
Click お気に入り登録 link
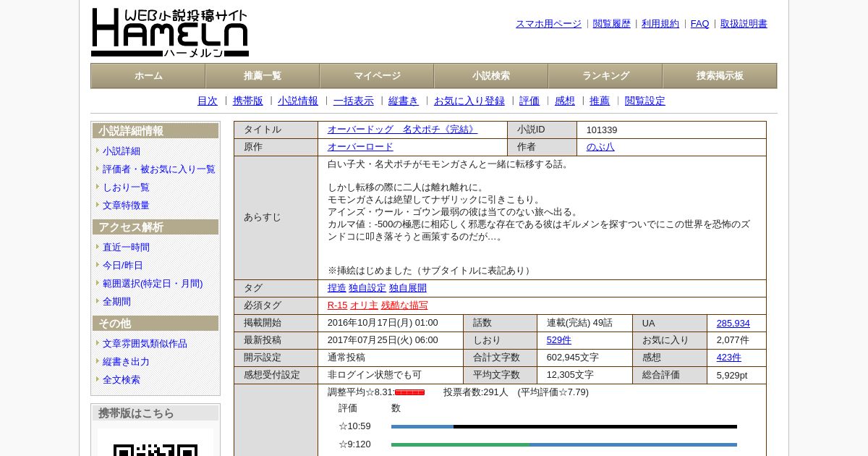[469, 101]
